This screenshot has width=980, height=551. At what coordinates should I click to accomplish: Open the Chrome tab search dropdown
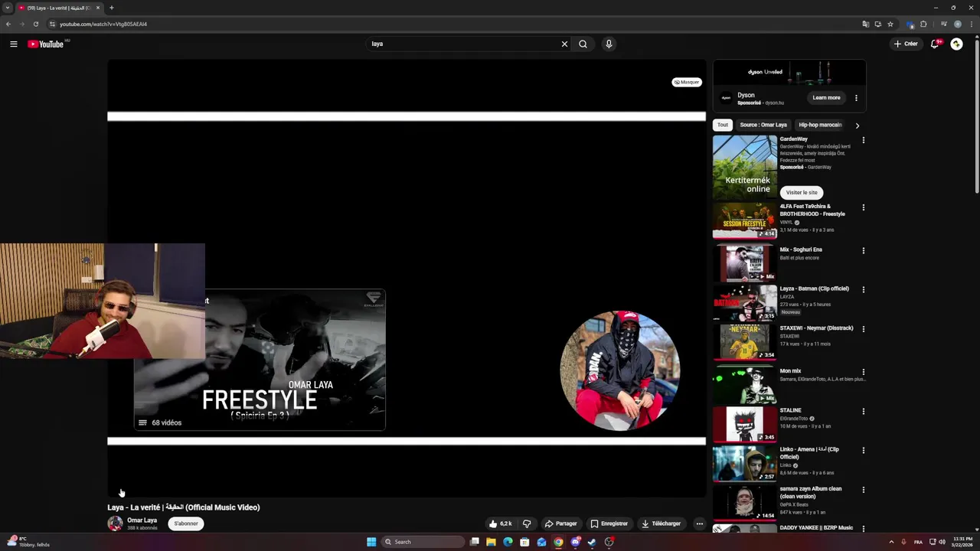click(x=8, y=8)
